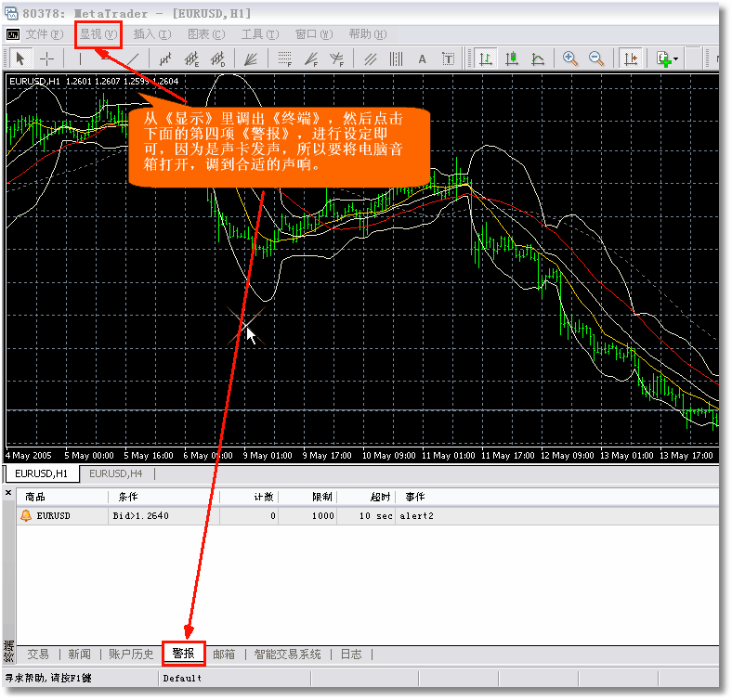Switch chart to bar chart mode
732x700 pixels.
(486, 58)
